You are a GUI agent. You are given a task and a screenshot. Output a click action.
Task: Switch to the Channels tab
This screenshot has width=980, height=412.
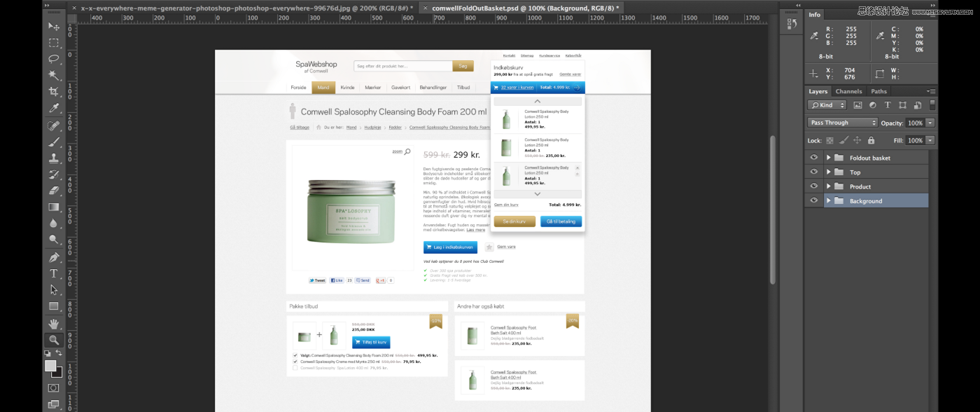(848, 91)
